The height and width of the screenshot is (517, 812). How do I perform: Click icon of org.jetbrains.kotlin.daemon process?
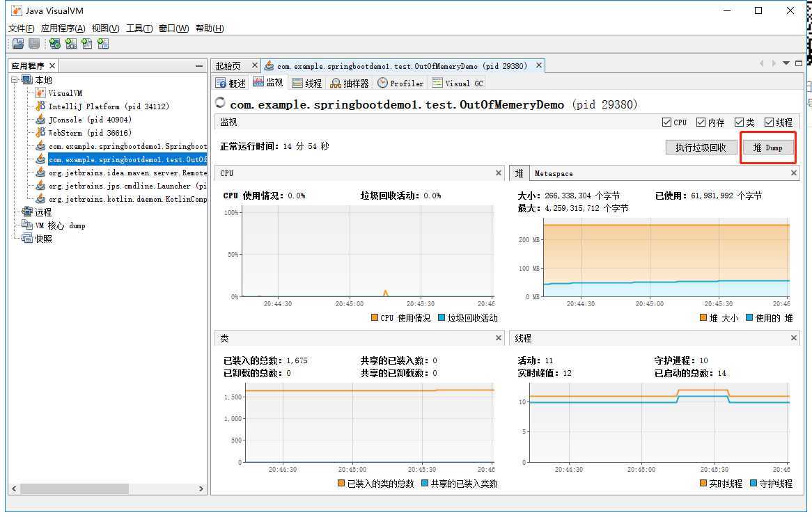point(40,199)
